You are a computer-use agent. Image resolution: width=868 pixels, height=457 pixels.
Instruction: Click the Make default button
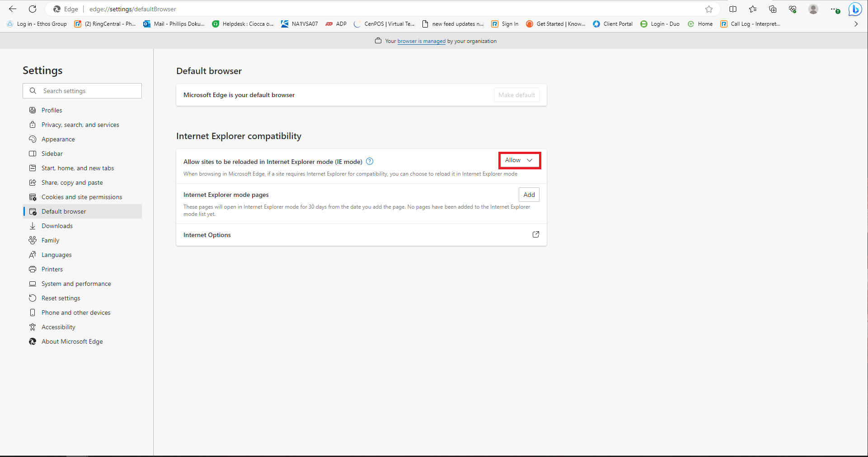(516, 95)
